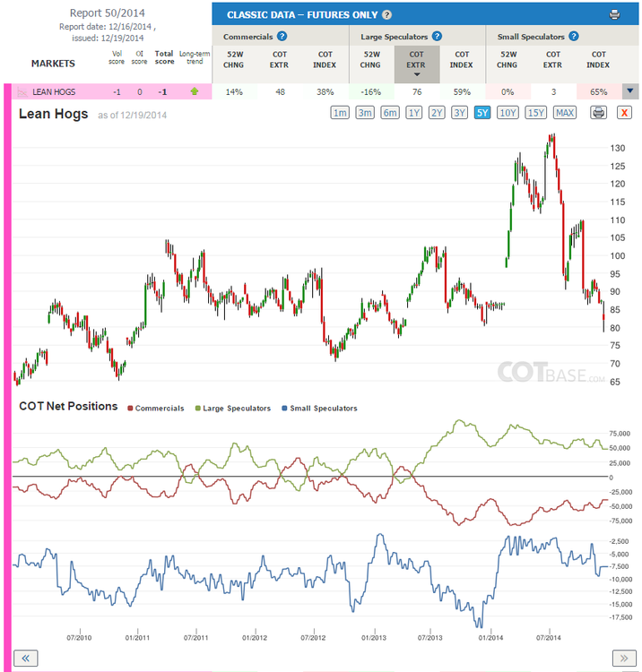This screenshot has height=672, width=642.
Task: Toggle the Large Speculators legend series
Action: (x=233, y=409)
